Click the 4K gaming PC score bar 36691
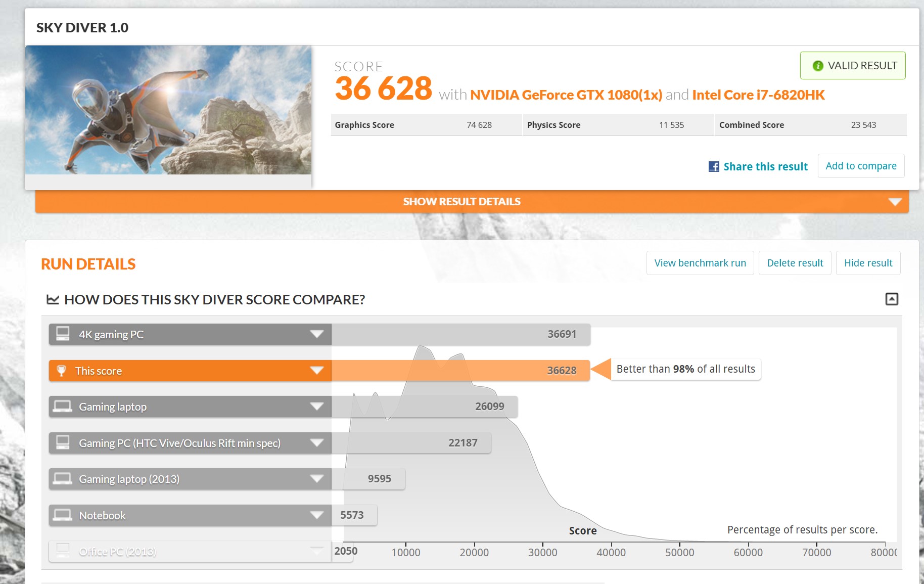 click(x=460, y=334)
